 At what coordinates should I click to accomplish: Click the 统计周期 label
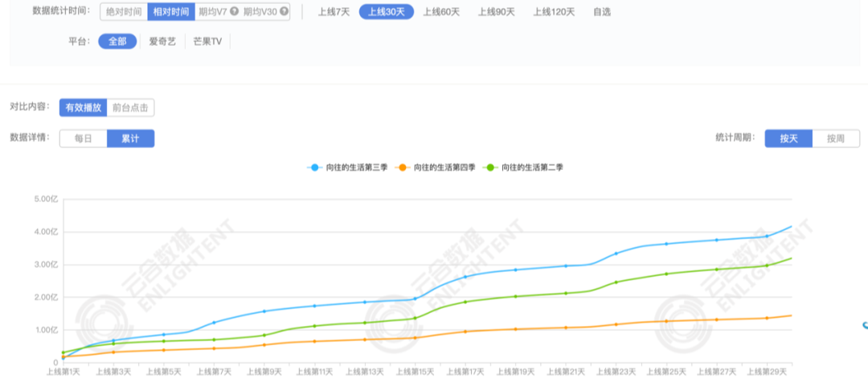(x=735, y=138)
